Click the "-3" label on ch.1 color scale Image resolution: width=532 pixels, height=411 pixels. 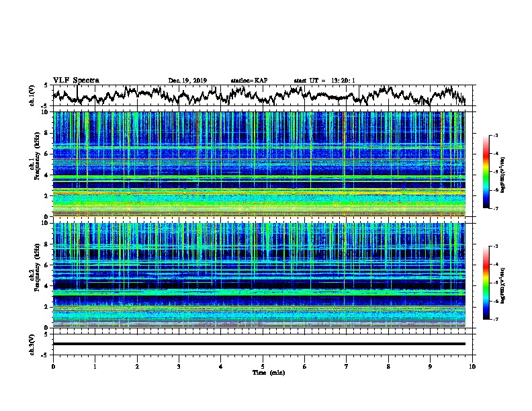click(495, 136)
